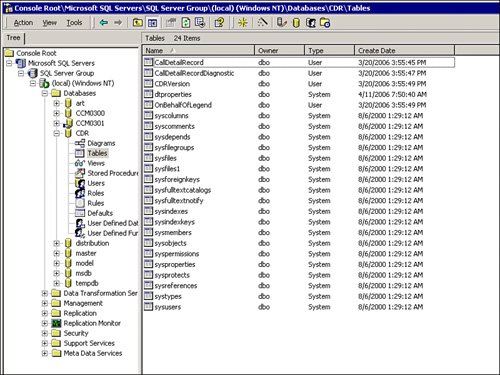Expand the Security folder node

(x=45, y=333)
